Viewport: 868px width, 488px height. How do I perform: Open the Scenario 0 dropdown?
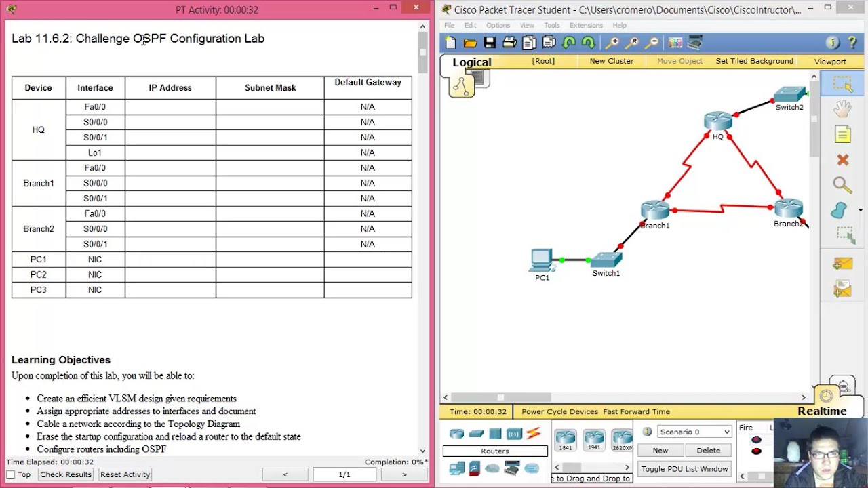click(694, 432)
